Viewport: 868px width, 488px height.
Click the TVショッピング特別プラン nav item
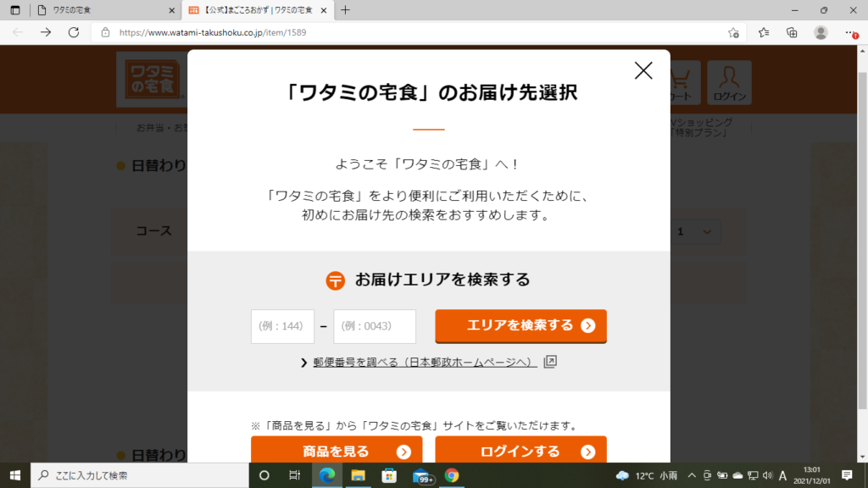pos(701,127)
